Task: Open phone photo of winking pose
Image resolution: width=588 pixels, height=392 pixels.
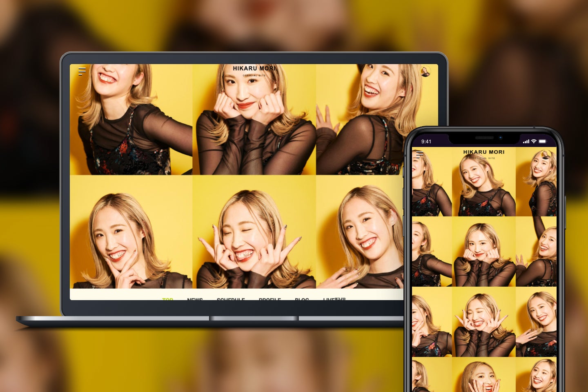Action: click(484, 322)
